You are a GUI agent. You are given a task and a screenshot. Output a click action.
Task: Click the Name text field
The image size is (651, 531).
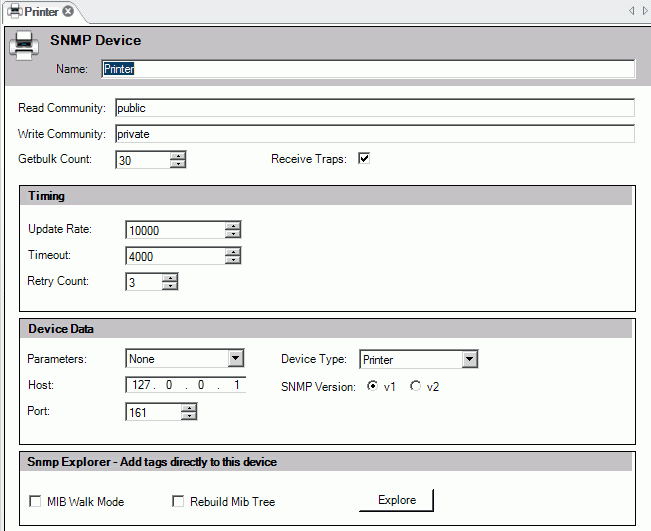pos(367,70)
